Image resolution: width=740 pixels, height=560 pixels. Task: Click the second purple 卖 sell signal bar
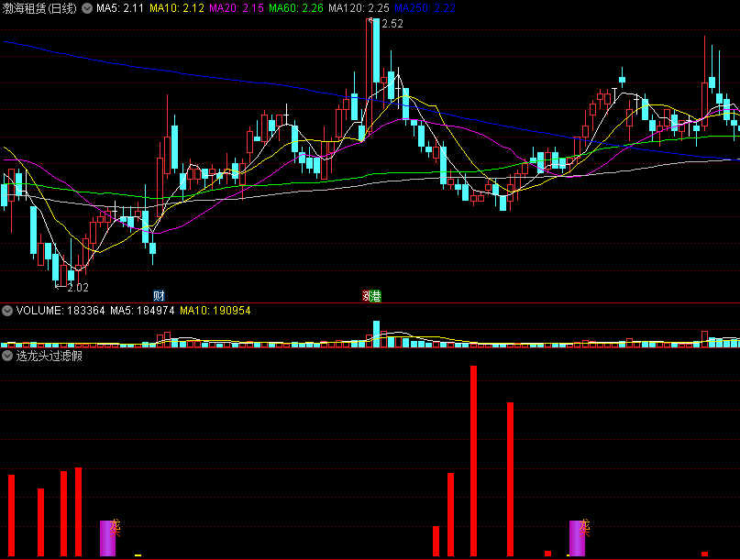(x=577, y=538)
